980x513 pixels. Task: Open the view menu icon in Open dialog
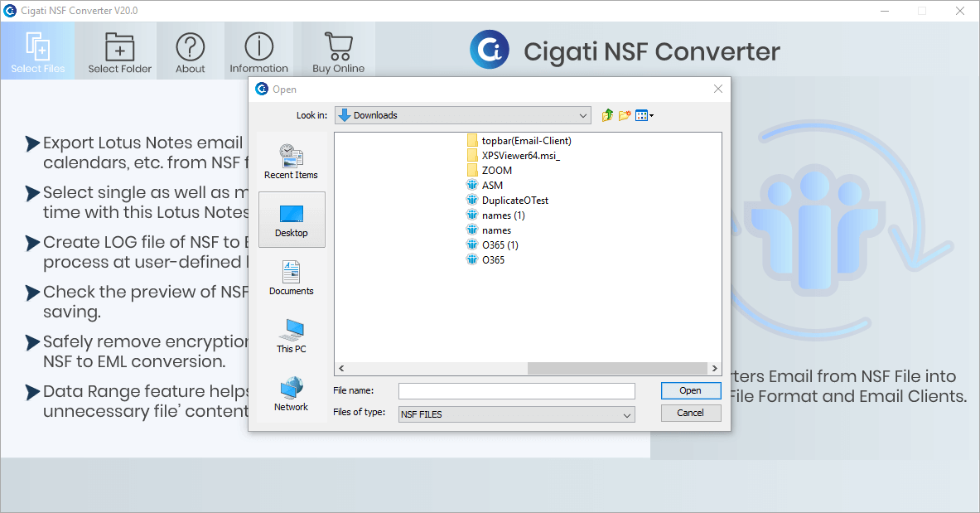click(644, 115)
